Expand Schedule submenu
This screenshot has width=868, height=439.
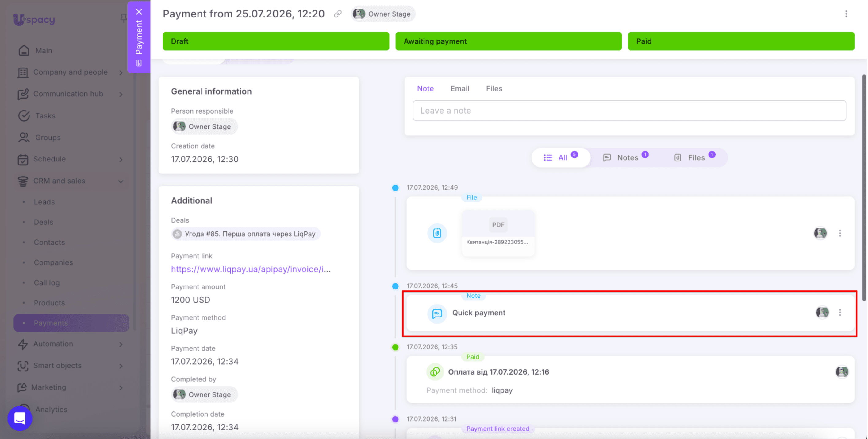click(121, 159)
